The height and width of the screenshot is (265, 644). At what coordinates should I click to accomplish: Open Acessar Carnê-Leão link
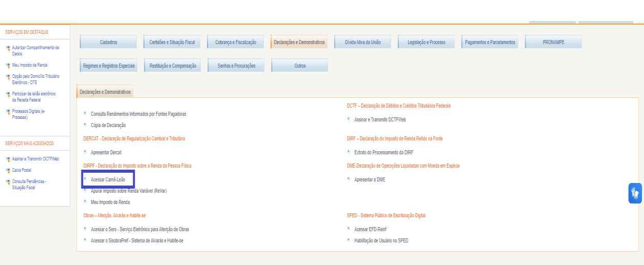pos(108,180)
